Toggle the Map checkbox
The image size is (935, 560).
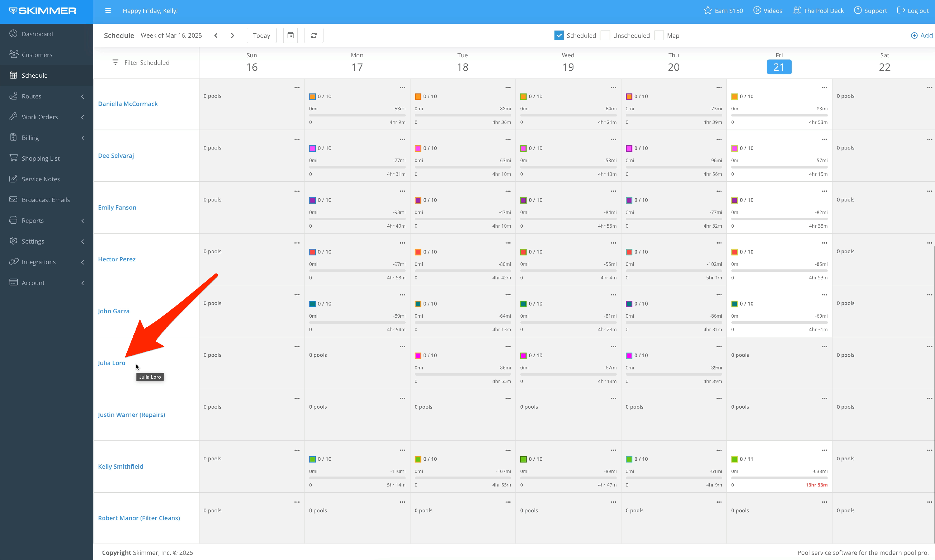(x=659, y=36)
